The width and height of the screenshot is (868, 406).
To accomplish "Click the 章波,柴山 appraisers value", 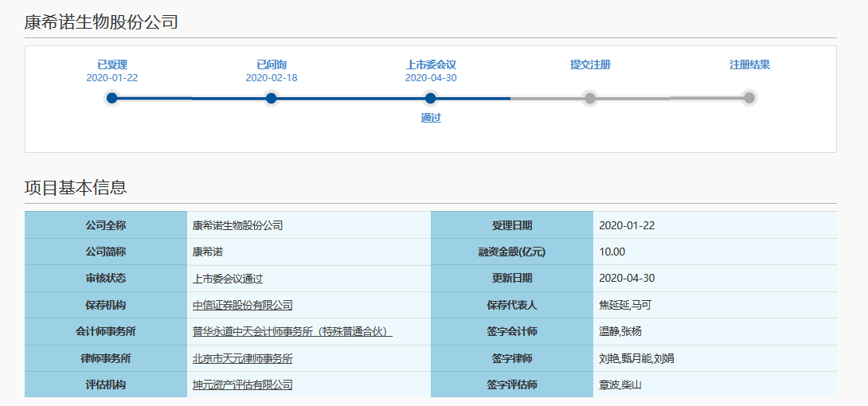I will click(x=620, y=385).
